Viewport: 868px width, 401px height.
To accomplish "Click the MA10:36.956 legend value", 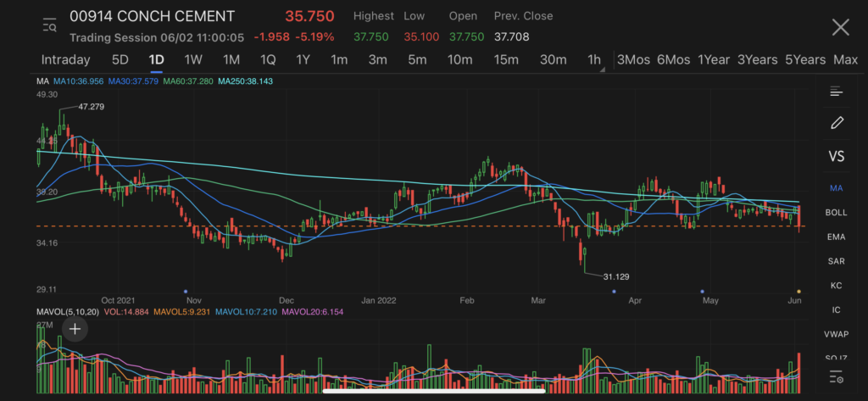I will (78, 81).
